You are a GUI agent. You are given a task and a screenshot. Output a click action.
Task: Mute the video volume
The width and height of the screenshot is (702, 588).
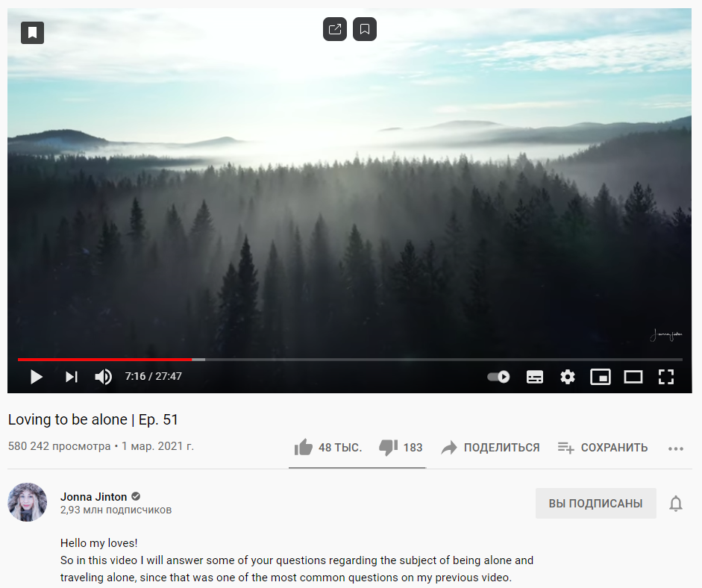(103, 377)
